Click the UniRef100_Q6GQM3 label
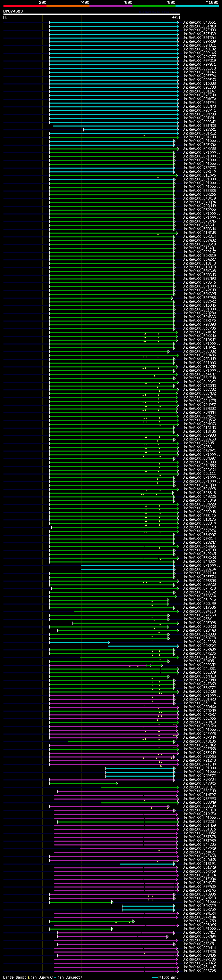The image size is (222, 980). pos(199,386)
